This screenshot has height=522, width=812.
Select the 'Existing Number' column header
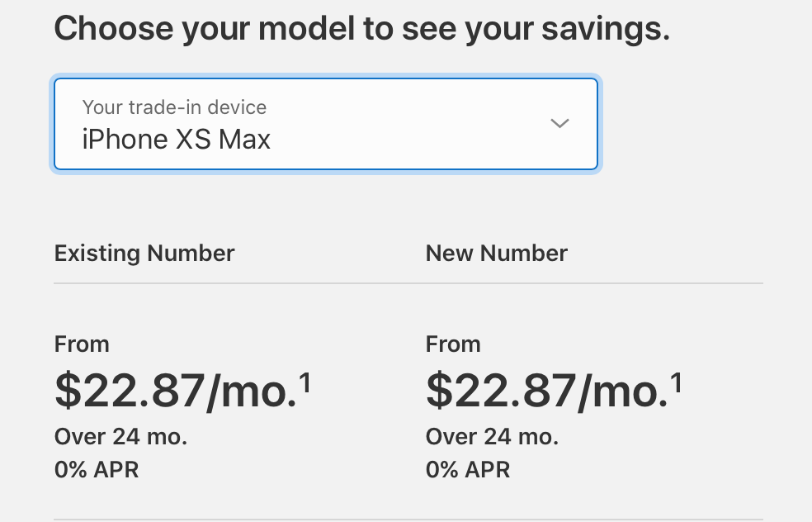tap(144, 253)
